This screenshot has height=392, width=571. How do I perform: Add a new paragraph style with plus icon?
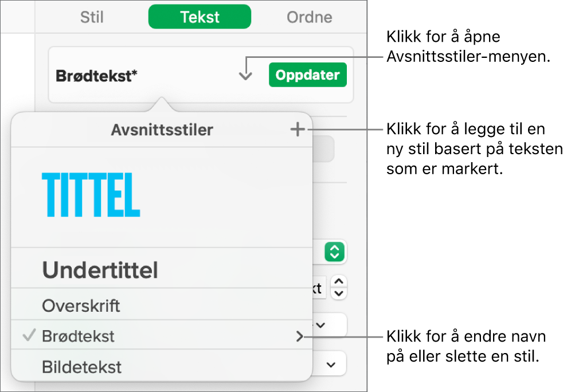point(298,129)
